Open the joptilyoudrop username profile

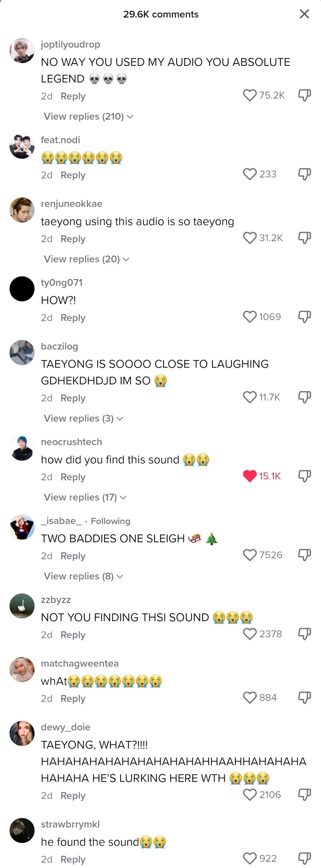(71, 44)
